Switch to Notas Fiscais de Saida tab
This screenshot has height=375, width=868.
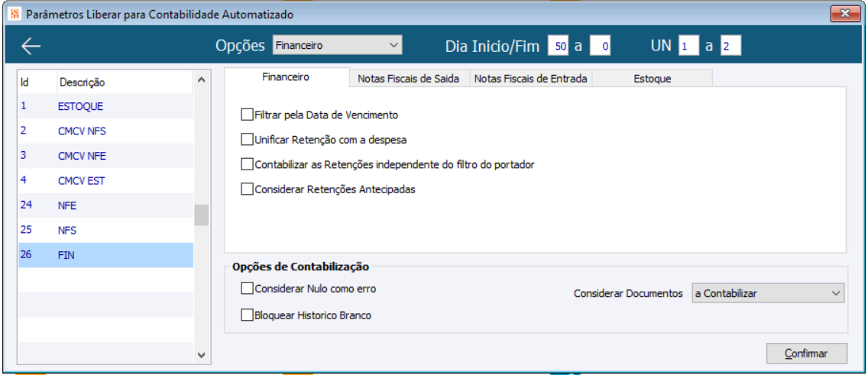click(x=409, y=79)
